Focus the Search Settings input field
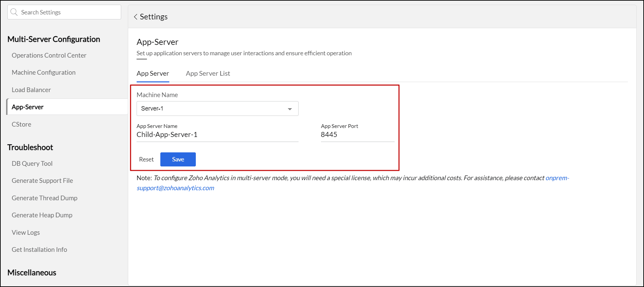644x287 pixels. click(69, 12)
